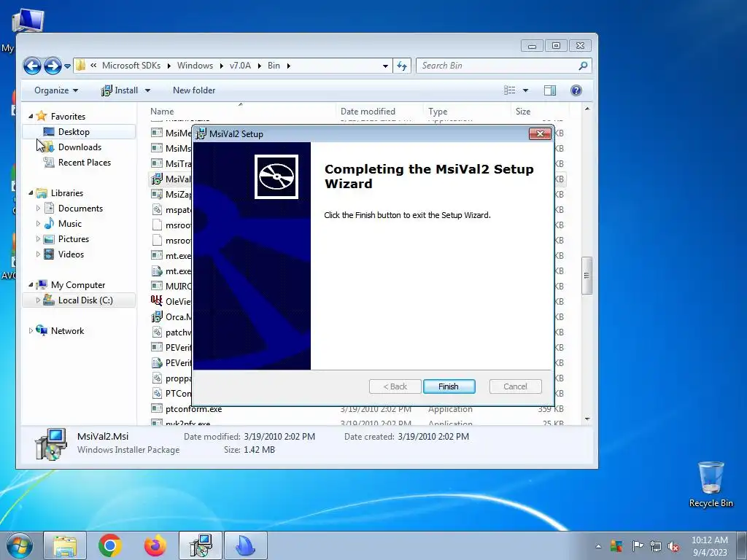The height and width of the screenshot is (560, 747).
Task: Sort by Name column header
Action: pyautogui.click(x=162, y=112)
